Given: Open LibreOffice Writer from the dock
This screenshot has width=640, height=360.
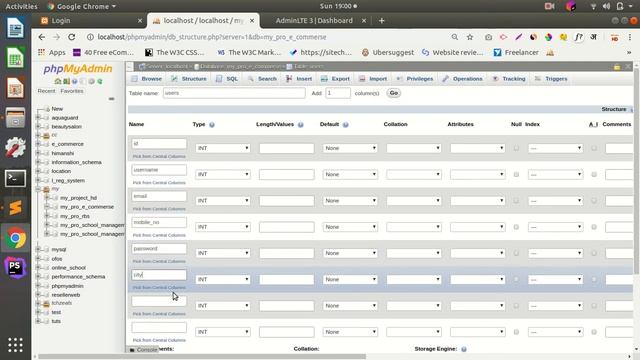Looking at the screenshot, I should (15, 29).
